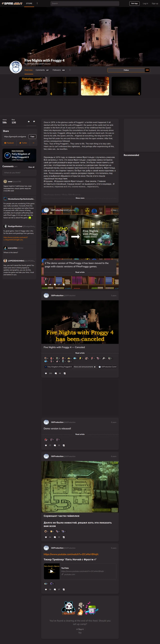The image size is (160, 644).
Task: Open comments on demo released post (35)
Action: coord(55,445)
